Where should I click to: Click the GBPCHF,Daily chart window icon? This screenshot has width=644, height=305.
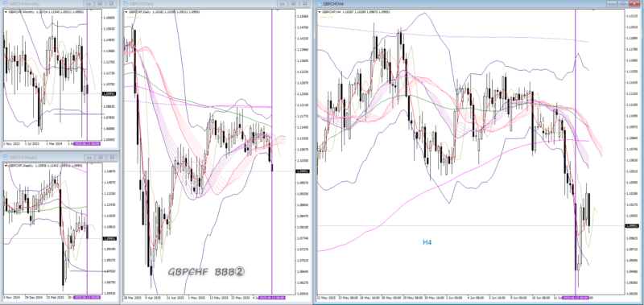tap(126, 3)
